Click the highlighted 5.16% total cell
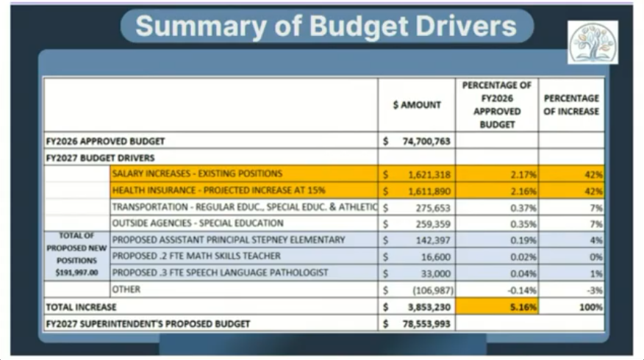The height and width of the screenshot is (360, 644). coord(496,306)
